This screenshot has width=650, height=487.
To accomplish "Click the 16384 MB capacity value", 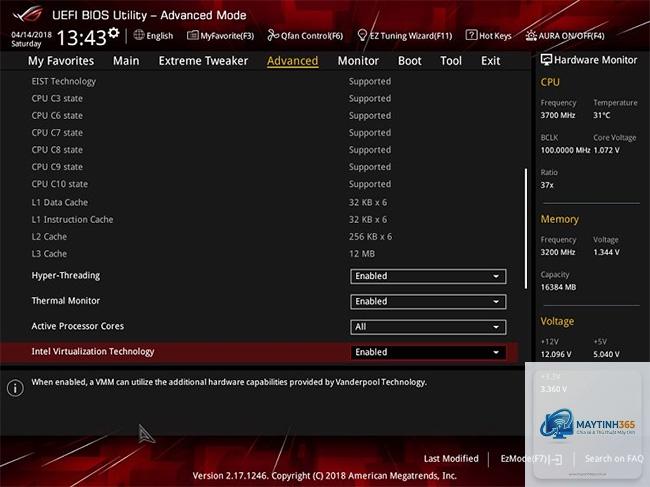I will pyautogui.click(x=558, y=287).
